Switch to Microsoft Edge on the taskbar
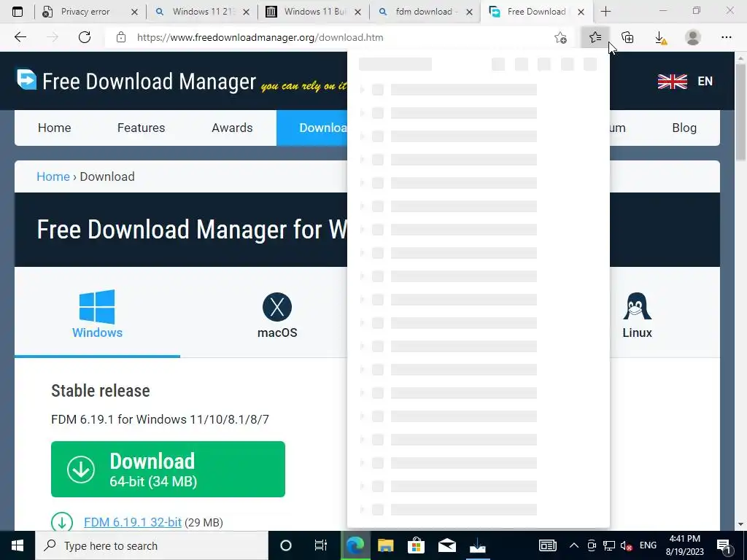Viewport: 747px width, 560px height. (x=355, y=545)
